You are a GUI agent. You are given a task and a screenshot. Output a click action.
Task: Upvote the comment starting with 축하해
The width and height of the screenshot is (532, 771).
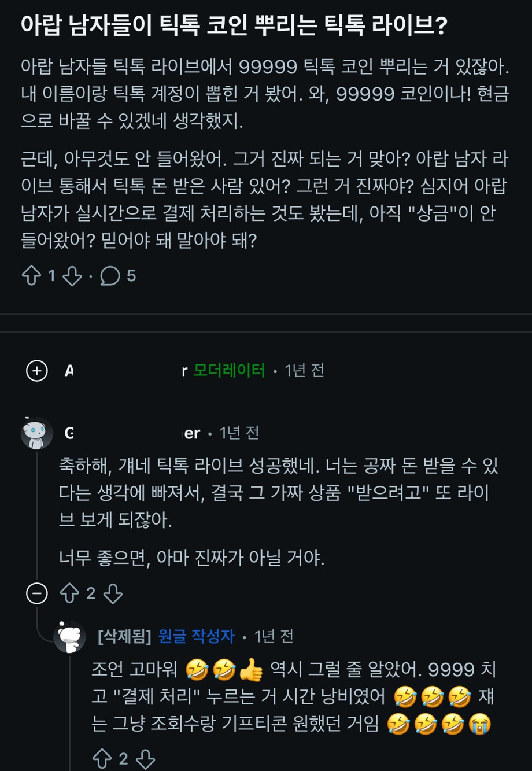(x=69, y=593)
